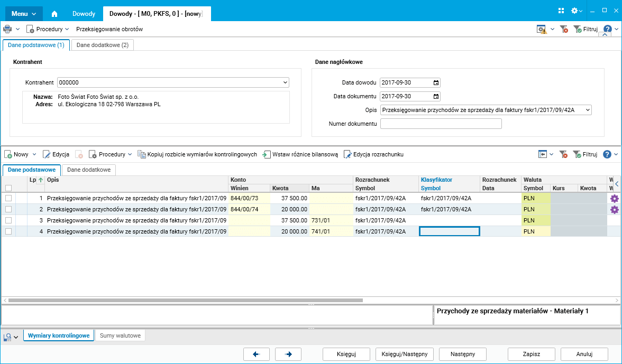Tick the checkbox for row 1
The width and height of the screenshot is (622, 364).
click(8, 198)
